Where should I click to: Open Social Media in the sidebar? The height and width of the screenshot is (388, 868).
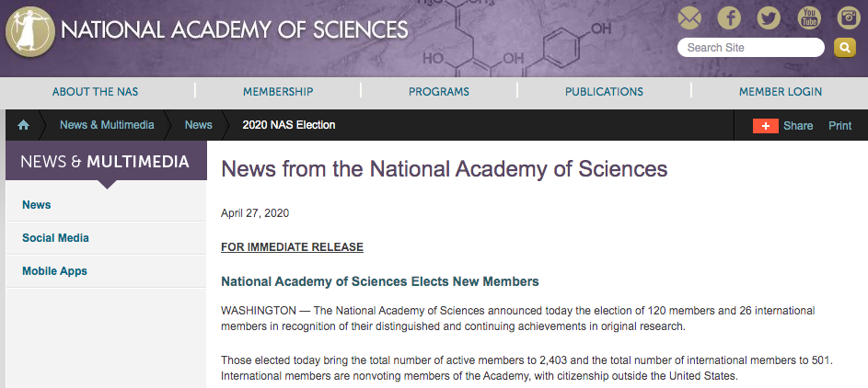55,238
